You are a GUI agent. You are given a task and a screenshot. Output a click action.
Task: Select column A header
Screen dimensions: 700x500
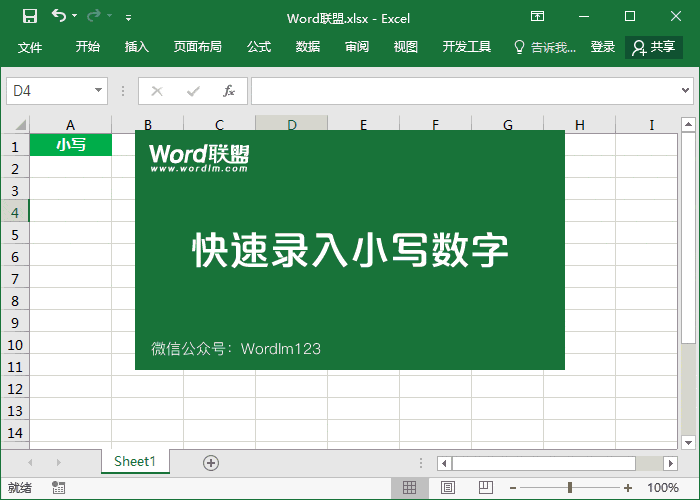tap(70, 125)
